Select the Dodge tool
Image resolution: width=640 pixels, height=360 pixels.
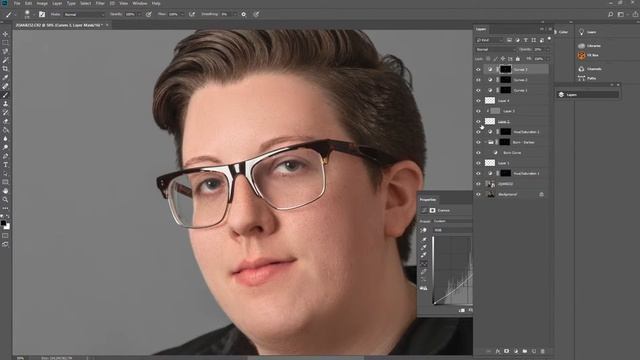click(5, 147)
